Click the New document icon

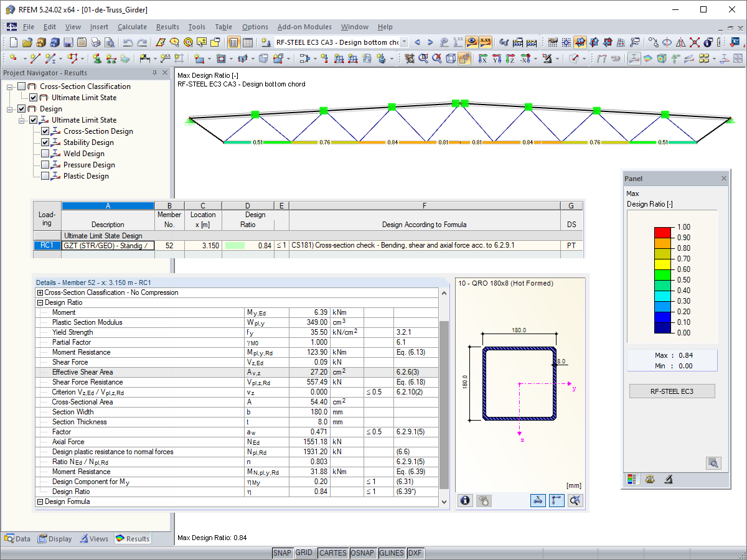point(13,42)
